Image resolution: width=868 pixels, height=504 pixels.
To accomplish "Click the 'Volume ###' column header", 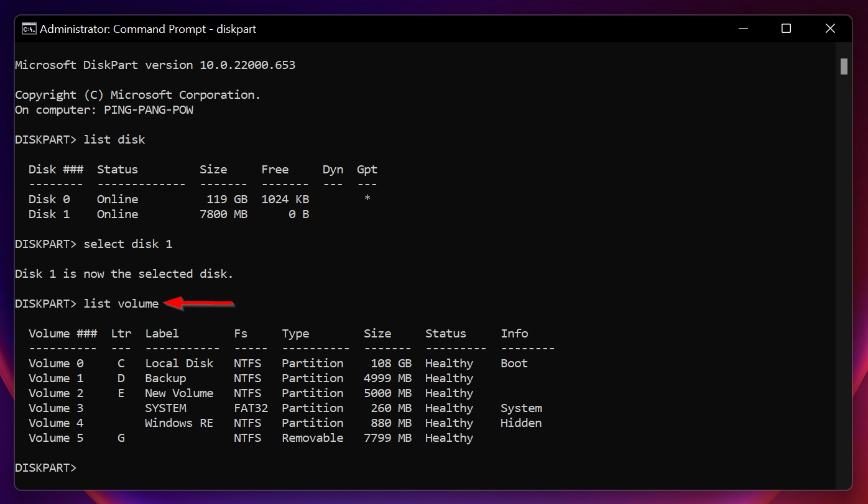I will (63, 334).
